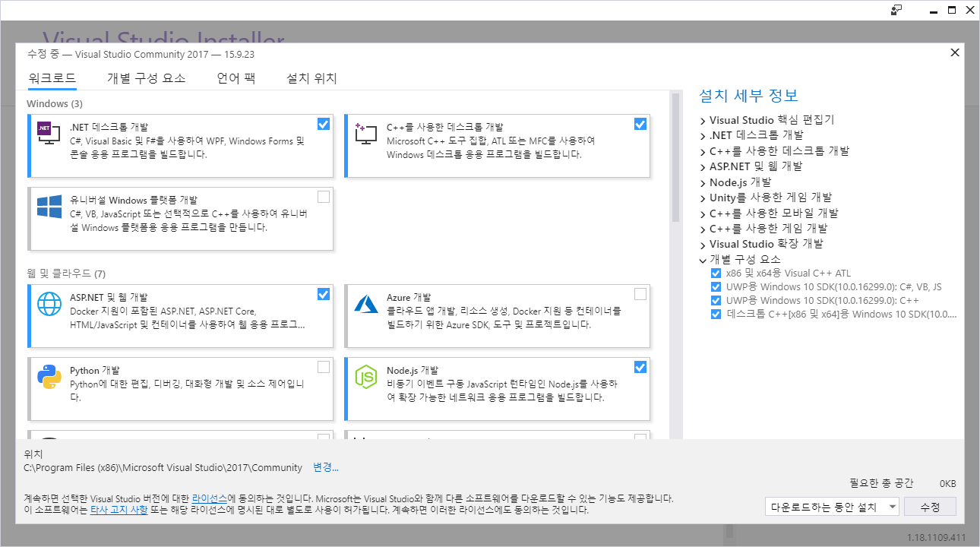Uncheck x86 및 x64용 Visual C++ ATL
Image resolution: width=980 pixels, height=547 pixels.
coord(716,273)
